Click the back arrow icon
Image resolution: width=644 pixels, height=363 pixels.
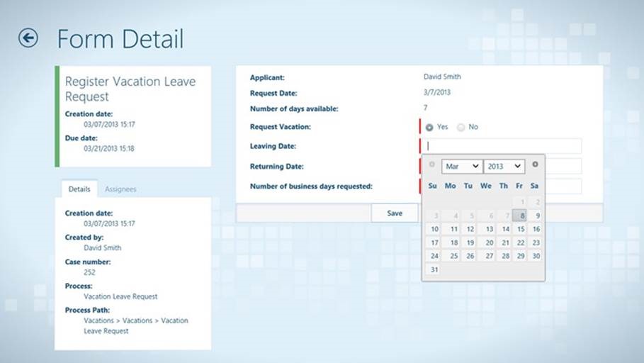[28, 38]
